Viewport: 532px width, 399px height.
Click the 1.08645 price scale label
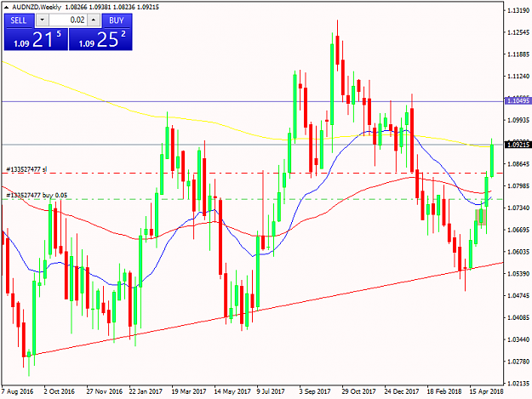(518, 164)
